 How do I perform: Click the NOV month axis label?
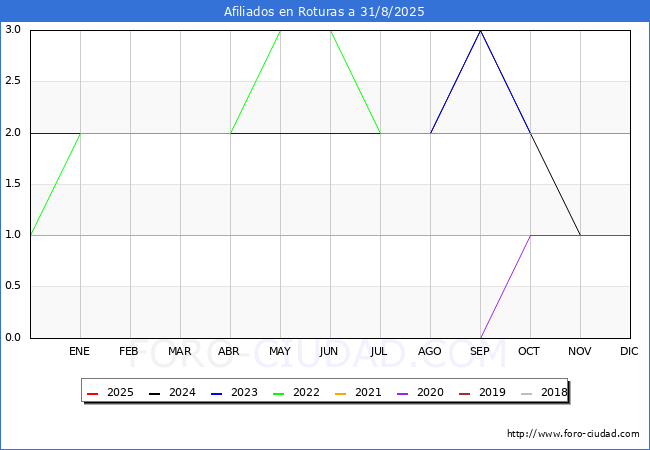pos(580,351)
